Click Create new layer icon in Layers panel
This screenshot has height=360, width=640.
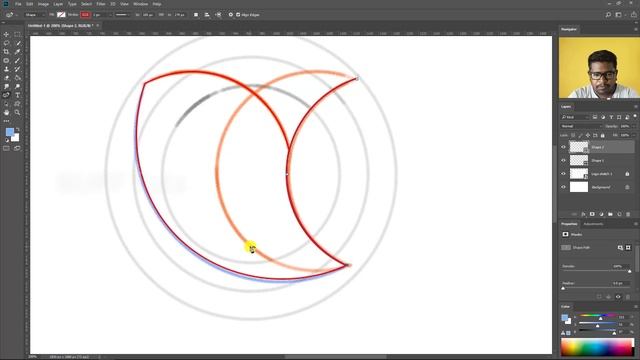[619, 214]
